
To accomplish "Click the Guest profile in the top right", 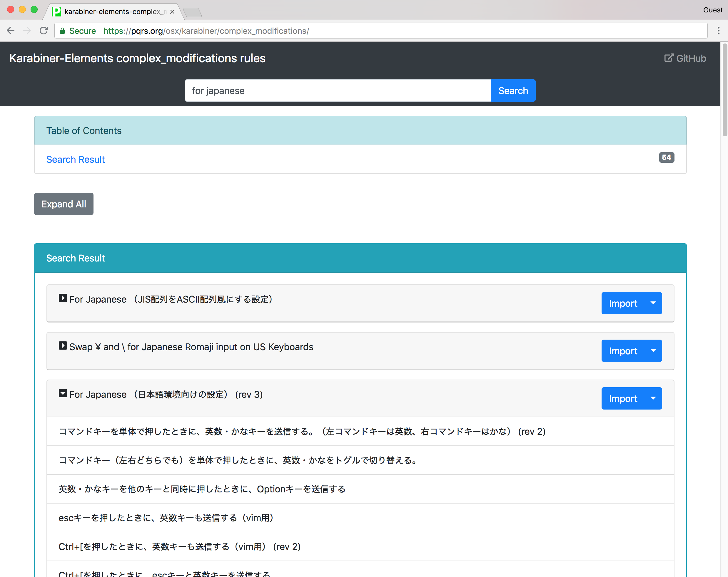I will click(x=712, y=10).
